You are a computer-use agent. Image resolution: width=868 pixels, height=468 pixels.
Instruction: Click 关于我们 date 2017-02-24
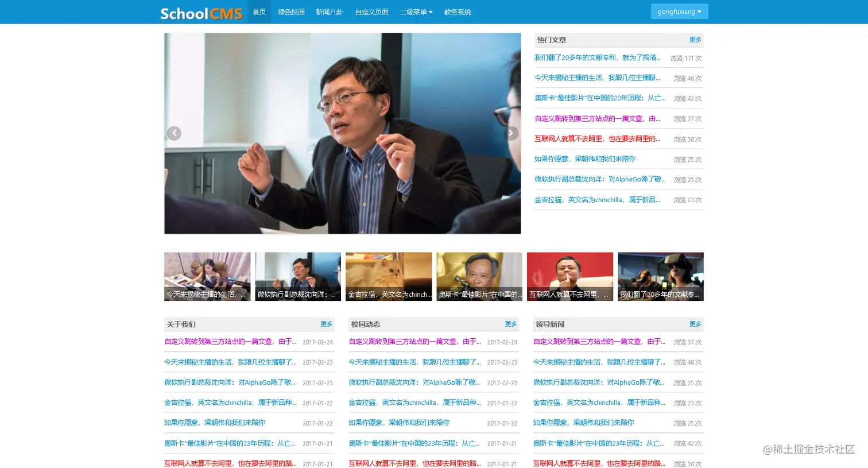point(318,342)
